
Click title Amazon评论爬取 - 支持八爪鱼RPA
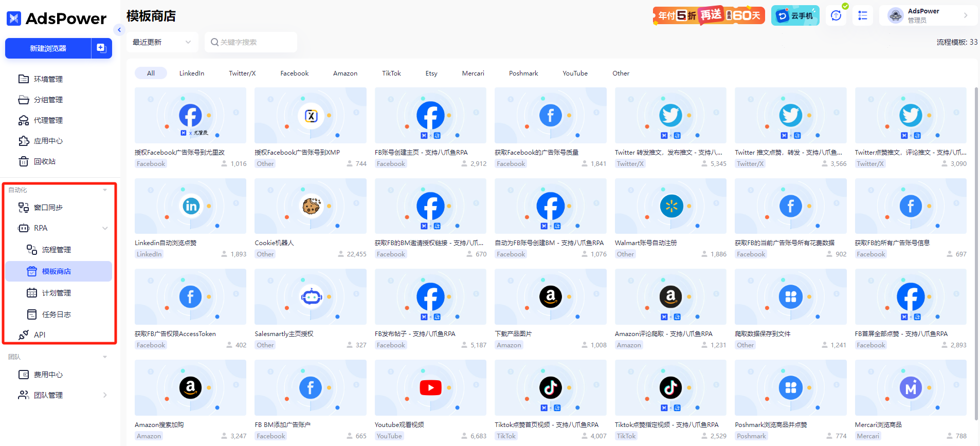click(664, 334)
